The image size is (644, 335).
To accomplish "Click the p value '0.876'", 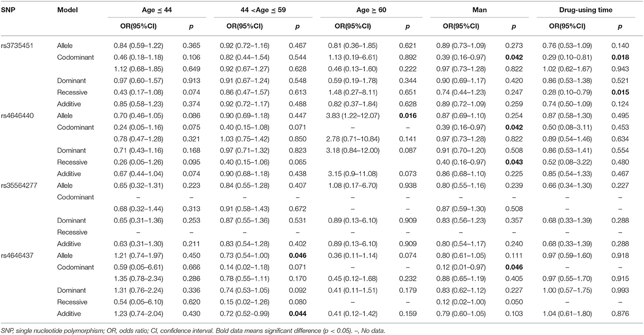I will (x=621, y=314).
